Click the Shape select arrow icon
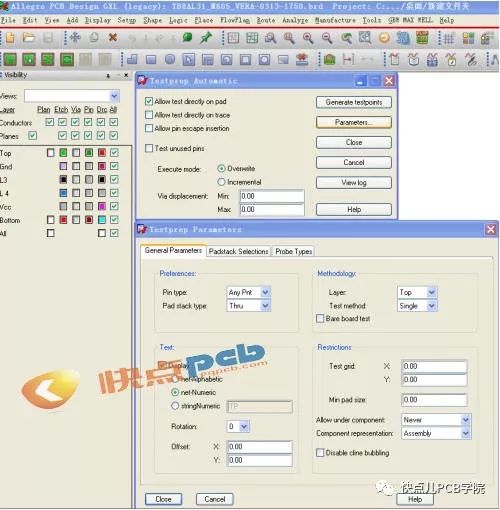 189,60
